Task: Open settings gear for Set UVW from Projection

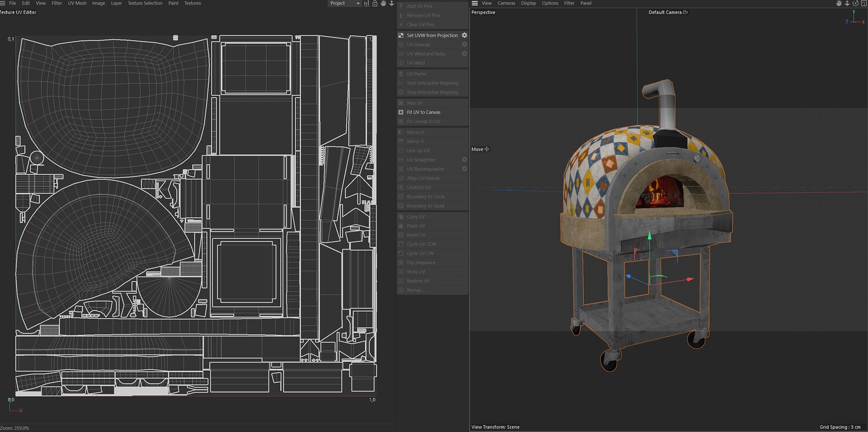Action: pos(464,35)
